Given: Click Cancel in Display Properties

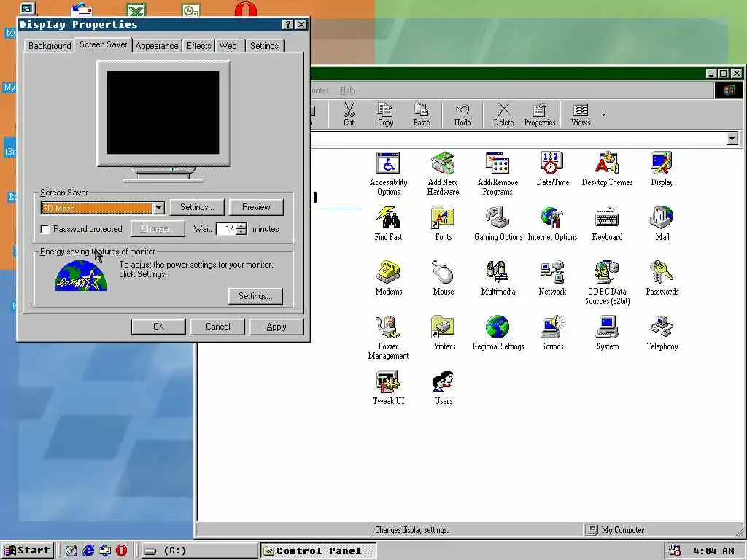Looking at the screenshot, I should [217, 327].
